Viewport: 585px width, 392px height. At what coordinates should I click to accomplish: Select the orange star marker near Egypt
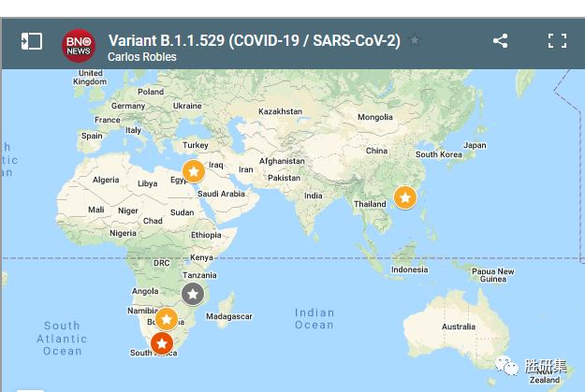[194, 171]
